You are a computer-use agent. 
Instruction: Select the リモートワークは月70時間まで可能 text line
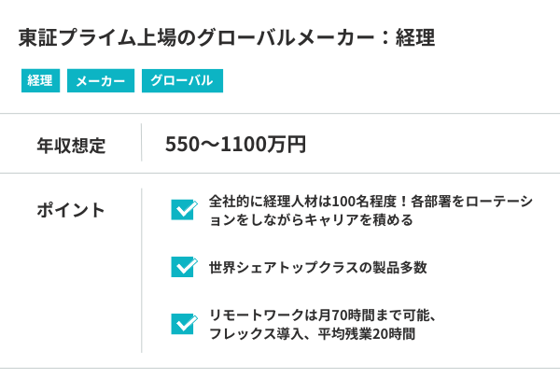pyautogui.click(x=323, y=315)
